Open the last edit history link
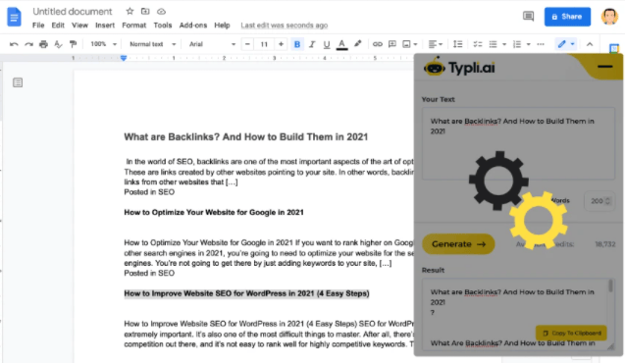The height and width of the screenshot is (364, 625). point(285,26)
